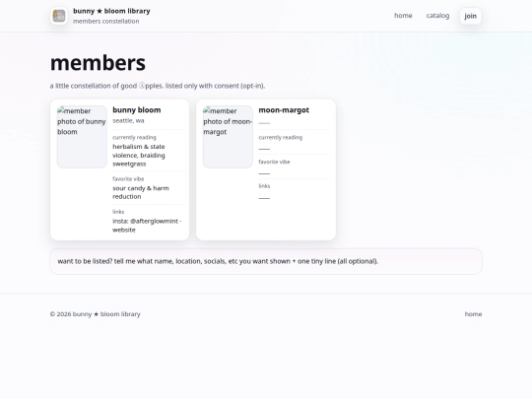Image resolution: width=532 pixels, height=399 pixels.
Task: Click links label in moon-margot card
Action: point(264,186)
